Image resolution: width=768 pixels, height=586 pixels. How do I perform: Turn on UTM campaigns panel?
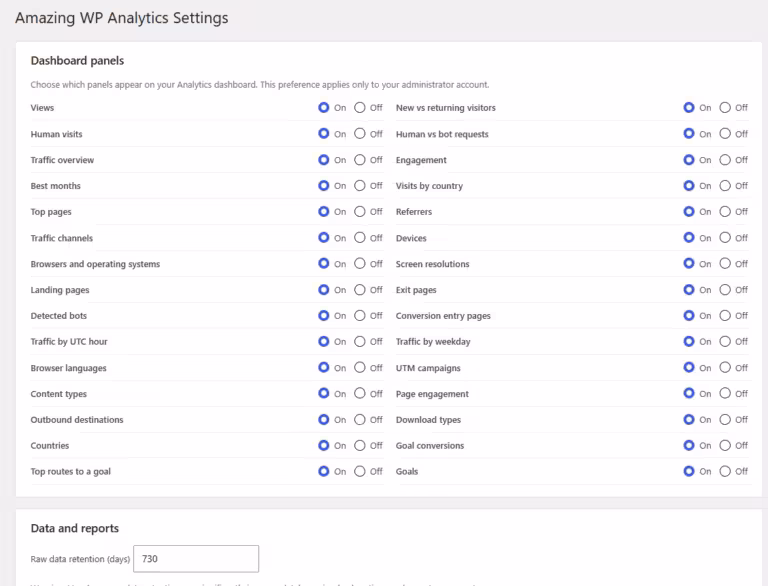point(689,367)
